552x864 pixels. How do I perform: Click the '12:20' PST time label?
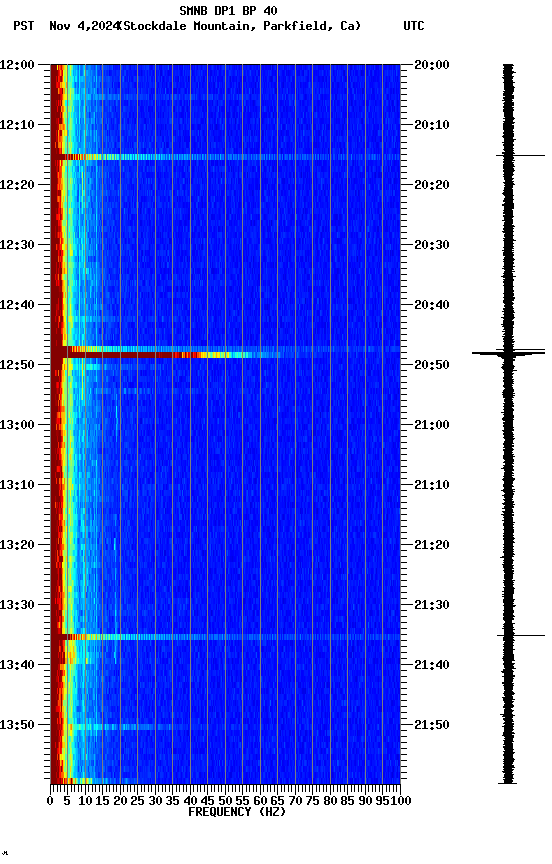tap(17, 185)
